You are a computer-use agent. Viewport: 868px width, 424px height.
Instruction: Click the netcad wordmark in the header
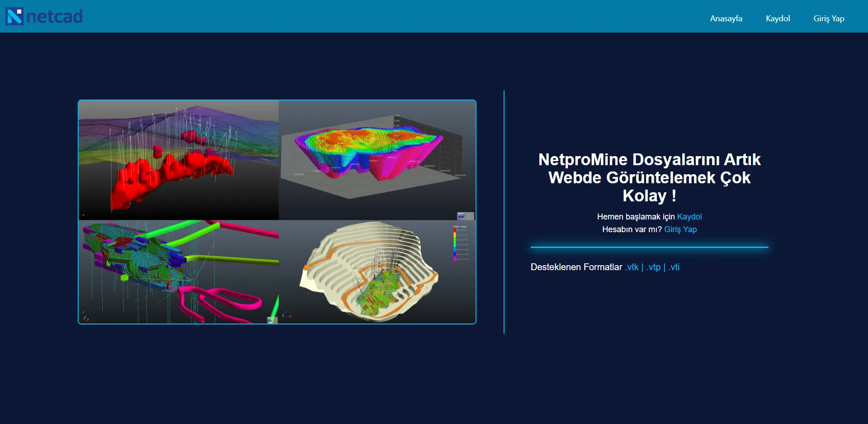point(54,17)
